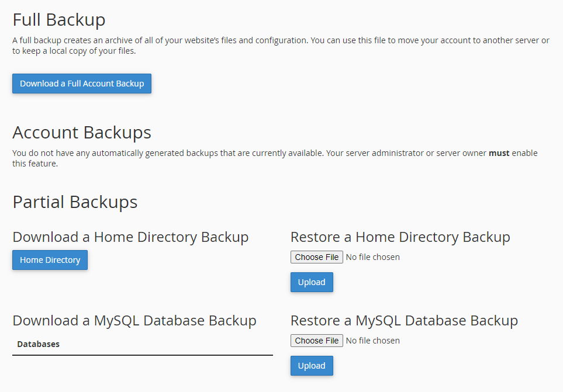Click the Download a Full Account Backup button
The width and height of the screenshot is (563, 392).
tap(82, 84)
